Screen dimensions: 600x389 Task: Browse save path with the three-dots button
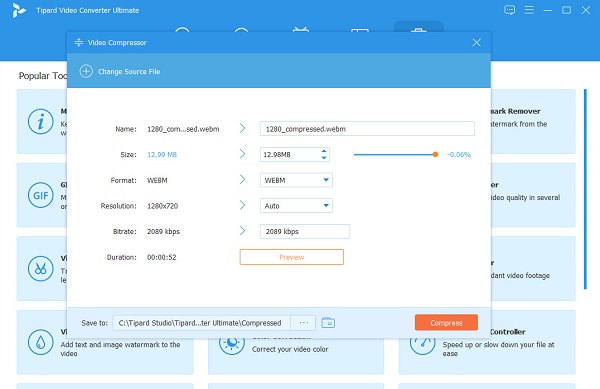pyautogui.click(x=303, y=323)
